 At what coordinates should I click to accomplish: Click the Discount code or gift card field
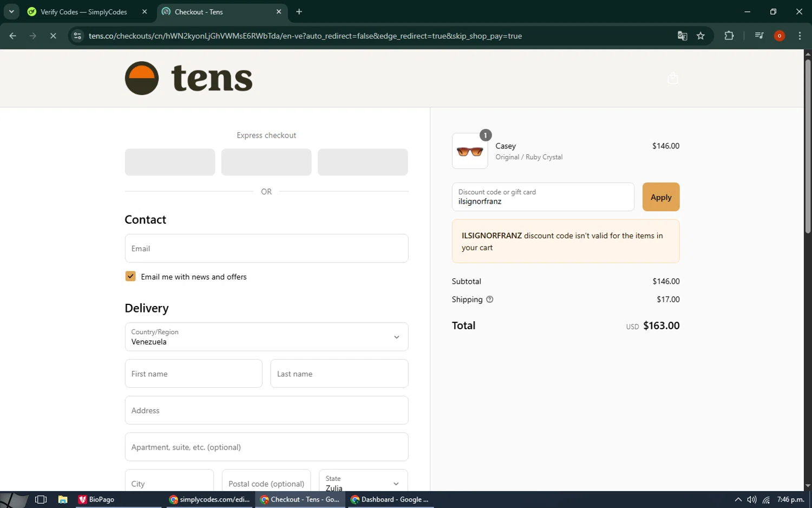tap(543, 197)
